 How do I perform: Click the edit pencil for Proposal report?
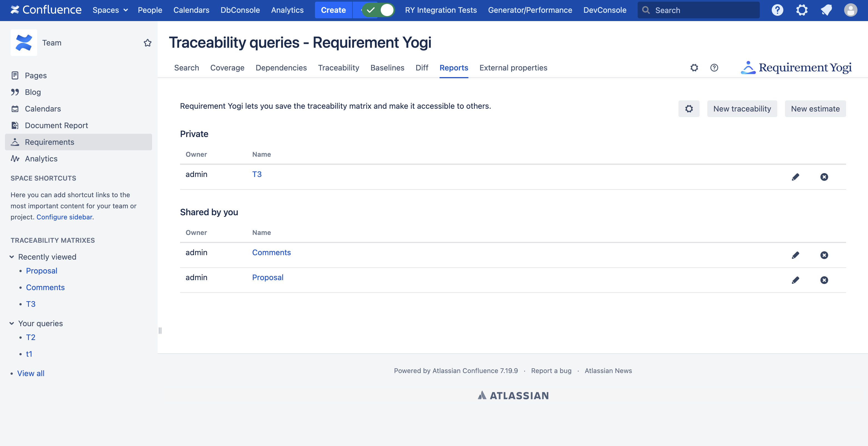tap(795, 280)
